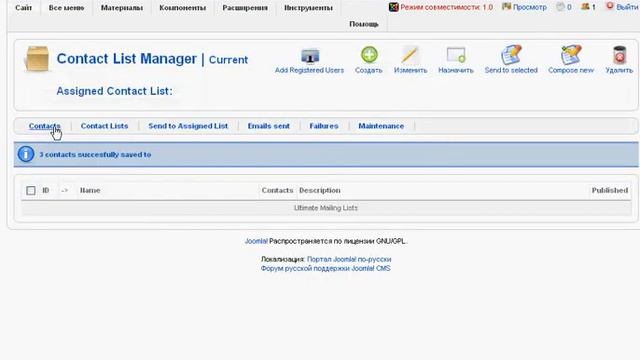
Task: Open the Maintenance tab
Action: (381, 126)
